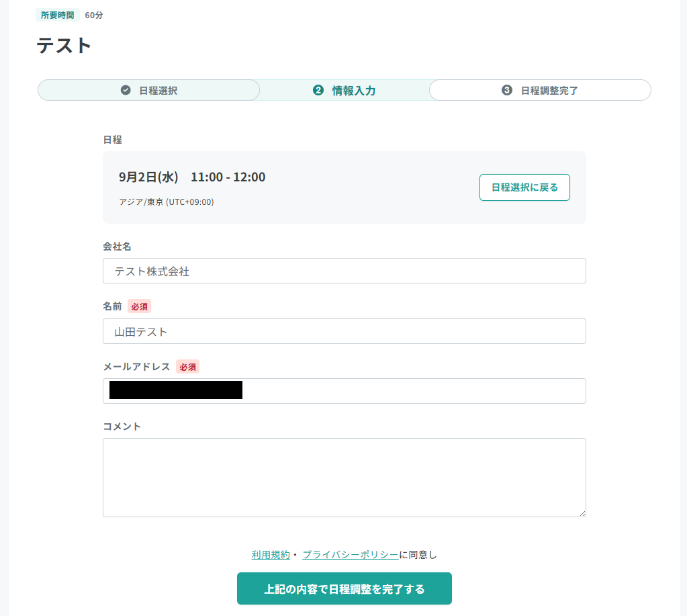Click the step 2 number icon

click(x=318, y=90)
